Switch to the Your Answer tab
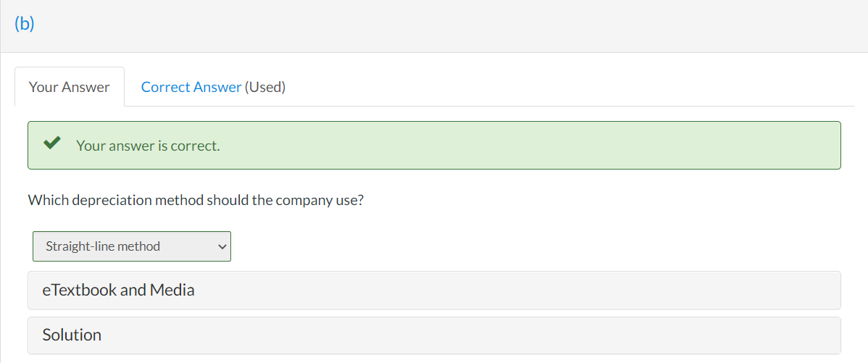 point(70,87)
